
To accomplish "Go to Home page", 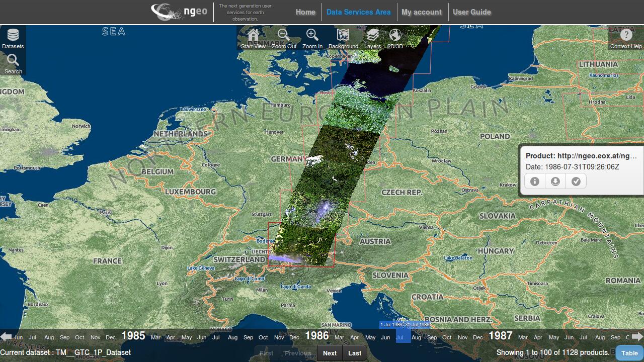I will coord(305,12).
